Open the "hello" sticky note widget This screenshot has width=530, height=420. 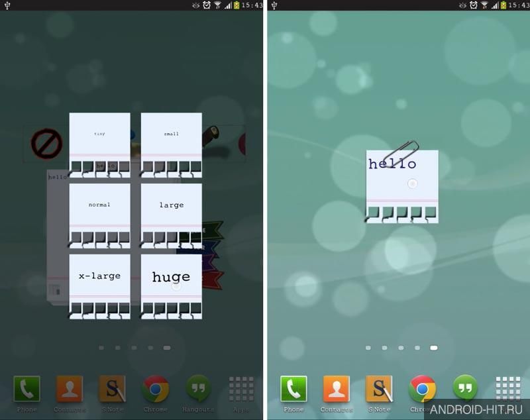coord(402,187)
